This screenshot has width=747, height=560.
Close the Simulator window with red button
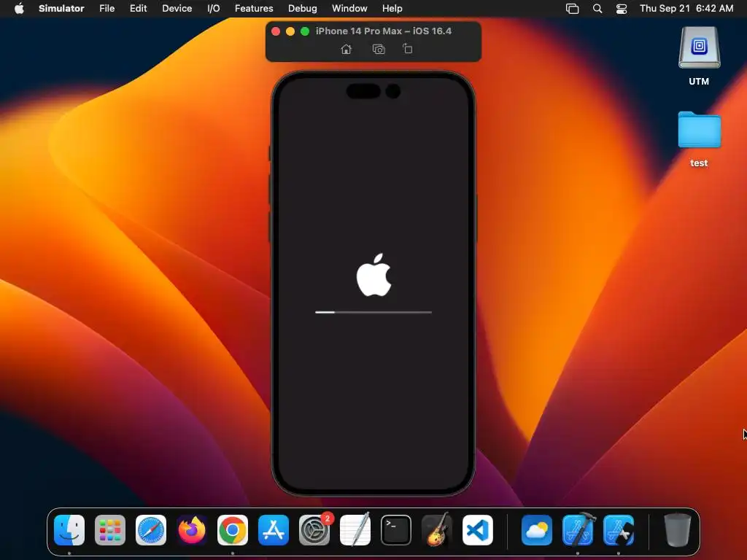click(275, 31)
